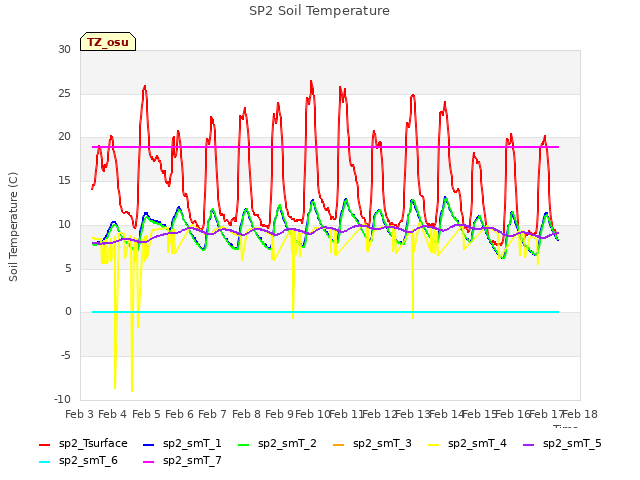
Task: Click the magenta sp2_smT_7 legend swatch
Action: pyautogui.click(x=149, y=462)
